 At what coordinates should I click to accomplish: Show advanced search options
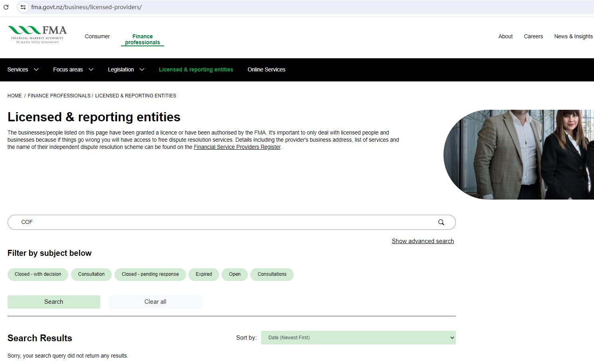[423, 241]
